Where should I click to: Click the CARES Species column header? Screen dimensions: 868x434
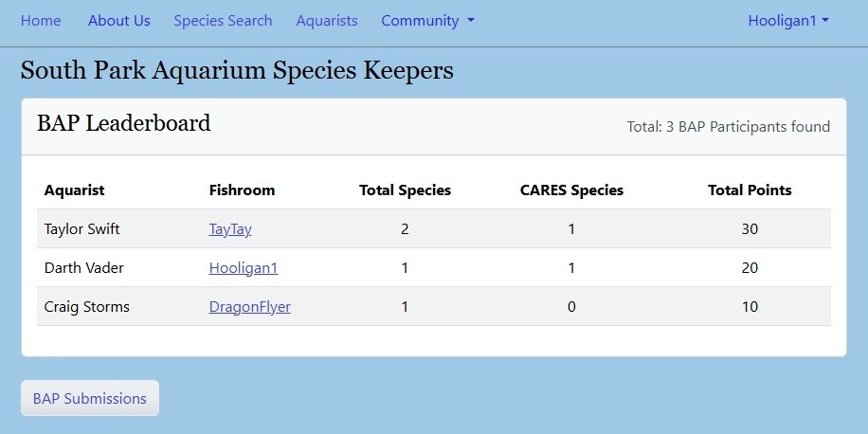[571, 190]
